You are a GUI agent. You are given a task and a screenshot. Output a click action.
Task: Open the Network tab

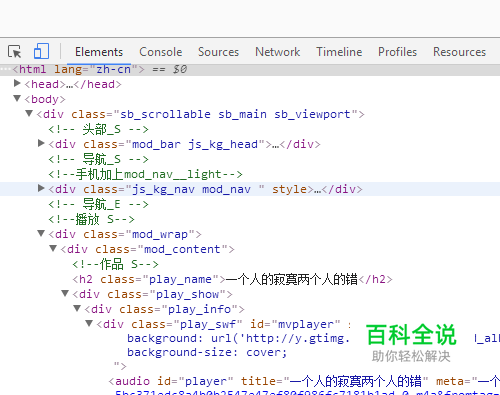[278, 52]
